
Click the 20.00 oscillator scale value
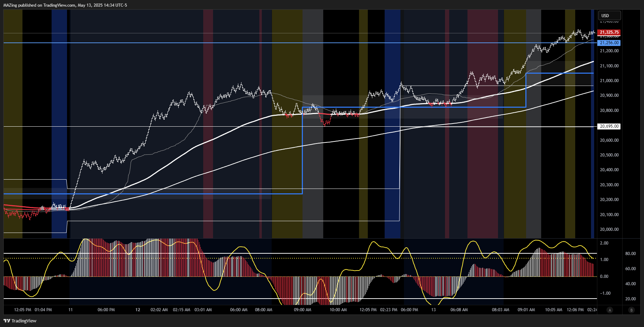pyautogui.click(x=630, y=299)
